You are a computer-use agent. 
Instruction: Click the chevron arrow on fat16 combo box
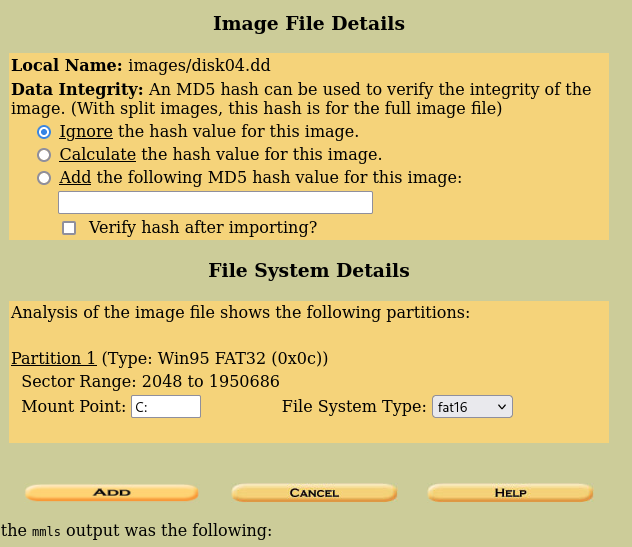[502, 407]
